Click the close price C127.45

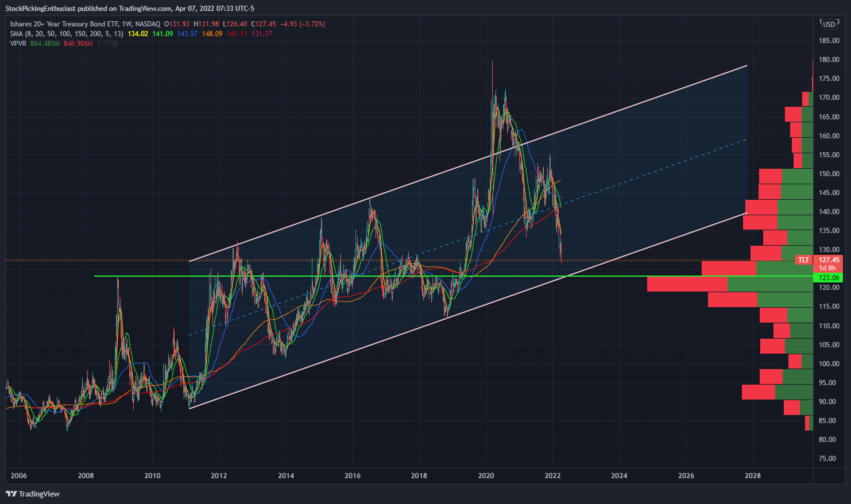click(264, 24)
